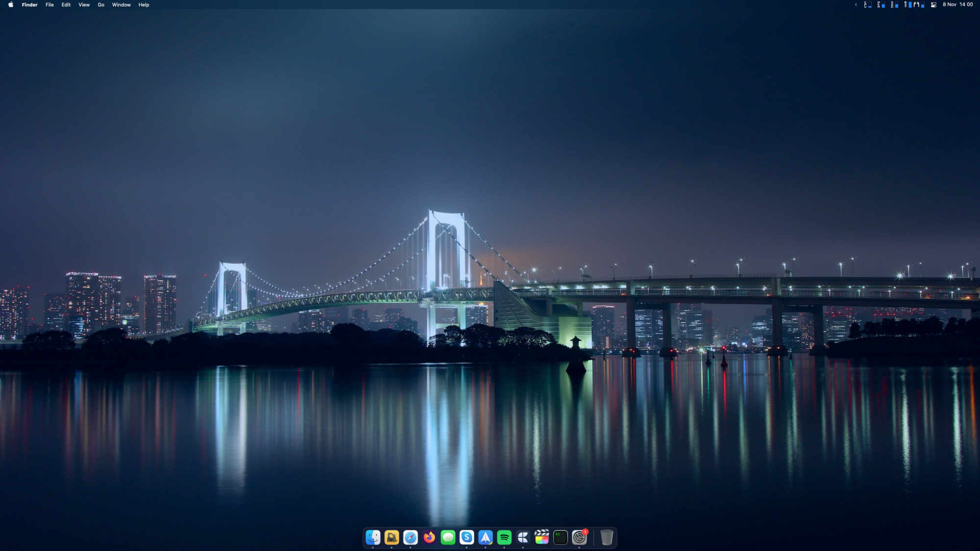Expand hidden menu bar items chevron

click(x=856, y=5)
